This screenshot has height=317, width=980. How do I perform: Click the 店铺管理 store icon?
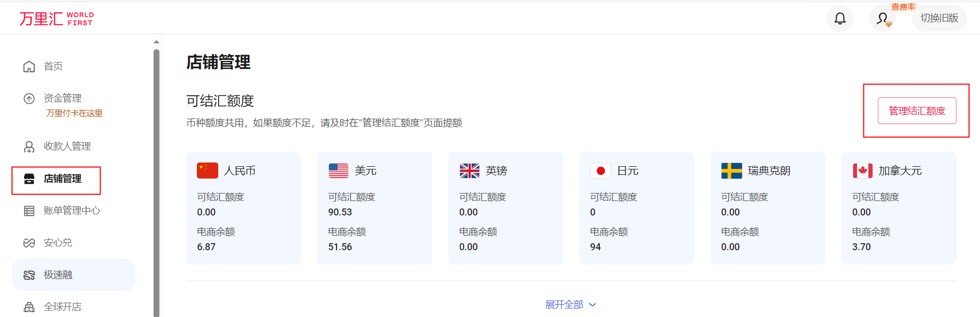coord(29,179)
